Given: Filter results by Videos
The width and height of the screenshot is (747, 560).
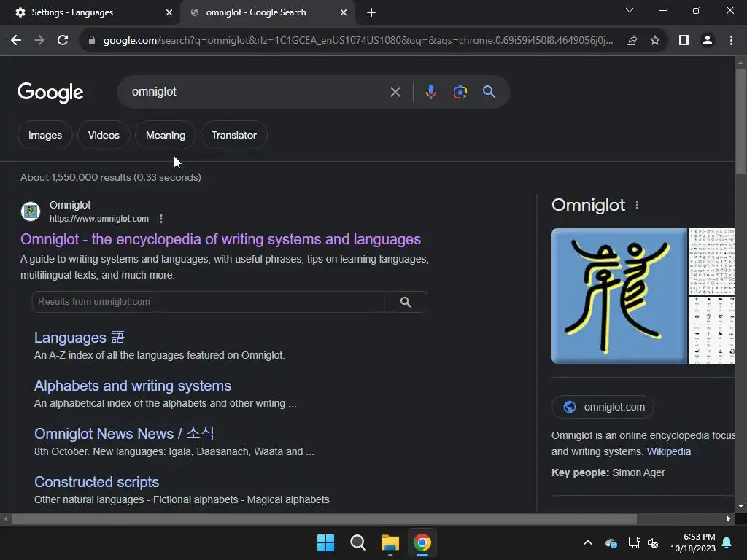Looking at the screenshot, I should pos(104,135).
